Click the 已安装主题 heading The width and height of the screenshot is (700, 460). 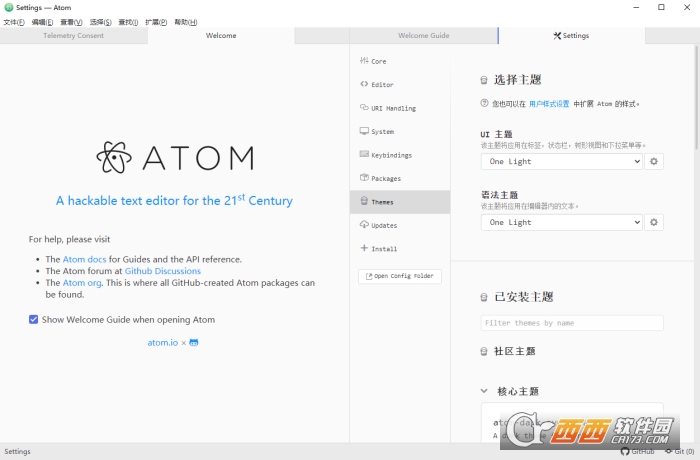524,297
